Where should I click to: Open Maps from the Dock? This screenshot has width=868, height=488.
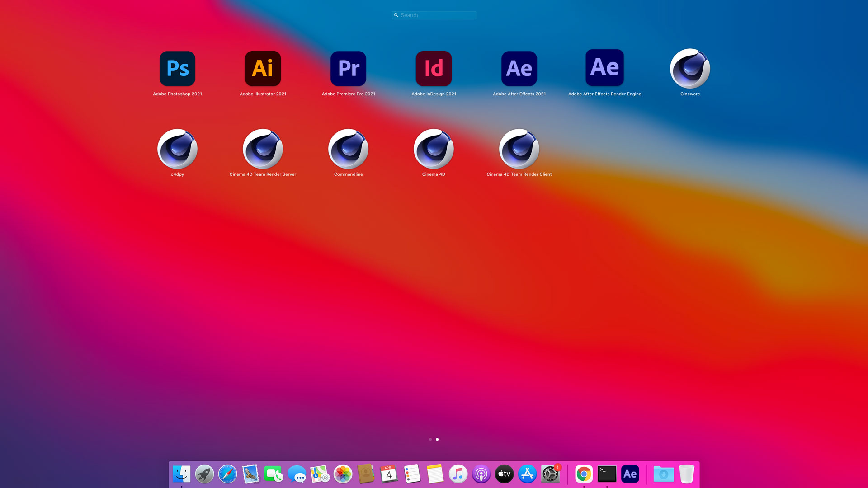(320, 474)
